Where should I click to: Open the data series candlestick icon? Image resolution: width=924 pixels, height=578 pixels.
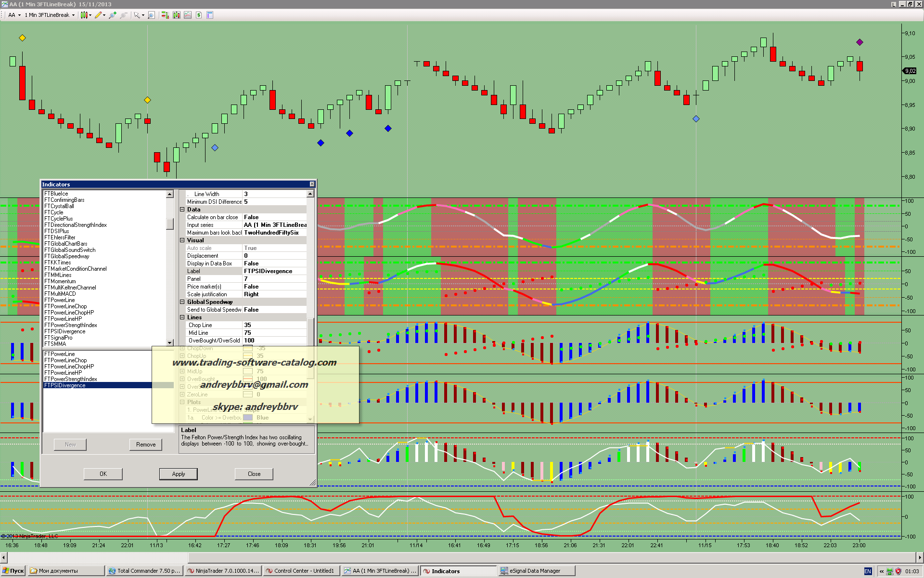click(x=176, y=15)
